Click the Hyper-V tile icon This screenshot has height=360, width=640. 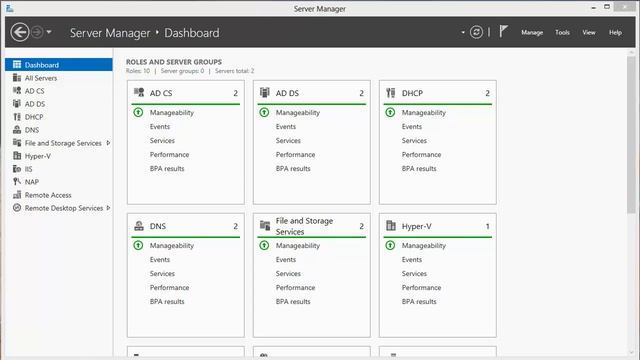point(391,225)
